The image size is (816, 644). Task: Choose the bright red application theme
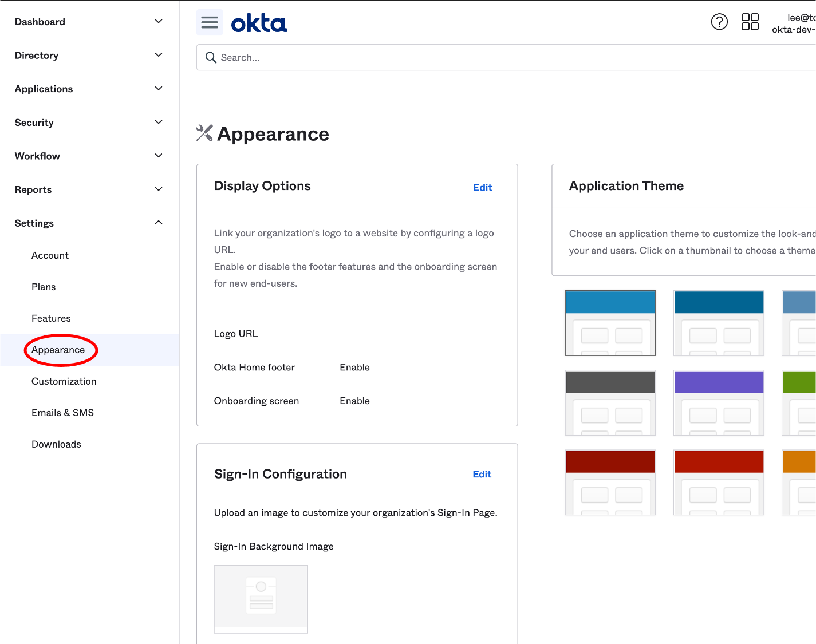click(x=719, y=483)
